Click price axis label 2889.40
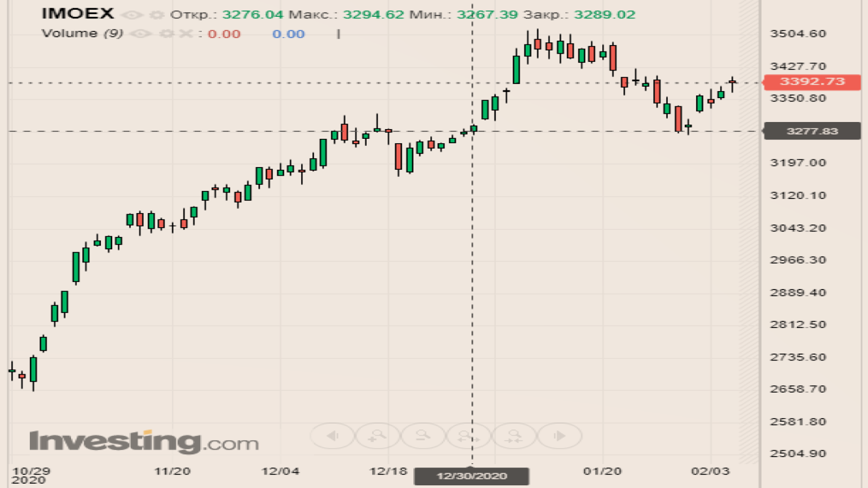868x488 pixels. pos(798,292)
